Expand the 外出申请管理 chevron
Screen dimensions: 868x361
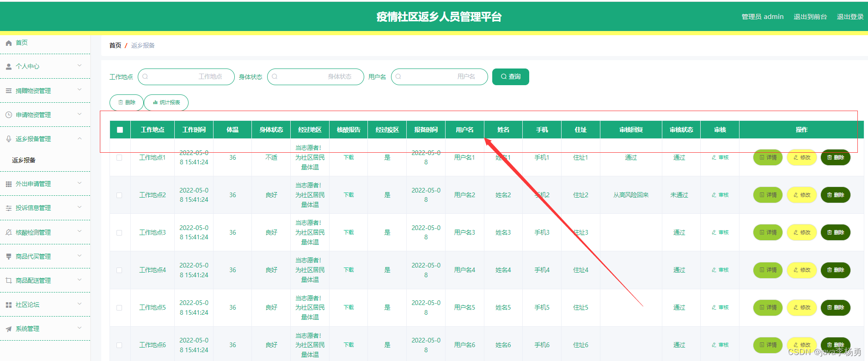pyautogui.click(x=79, y=183)
